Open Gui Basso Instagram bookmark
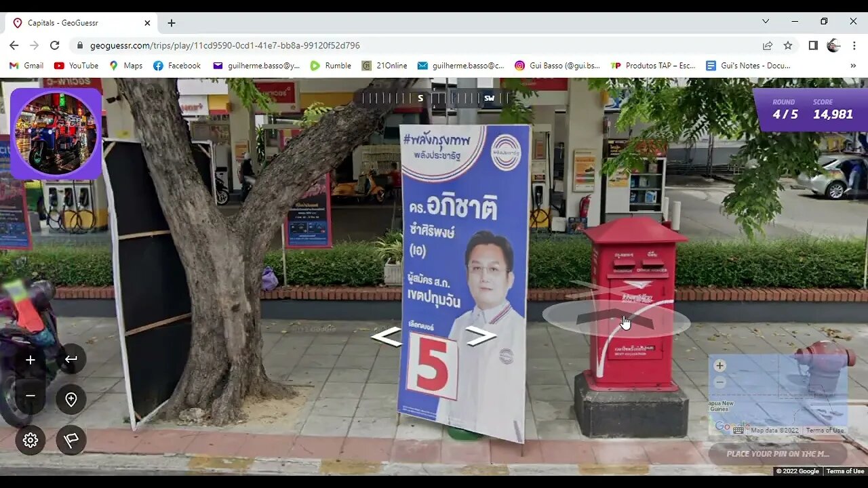Viewport: 868px width, 488px height. click(x=557, y=66)
